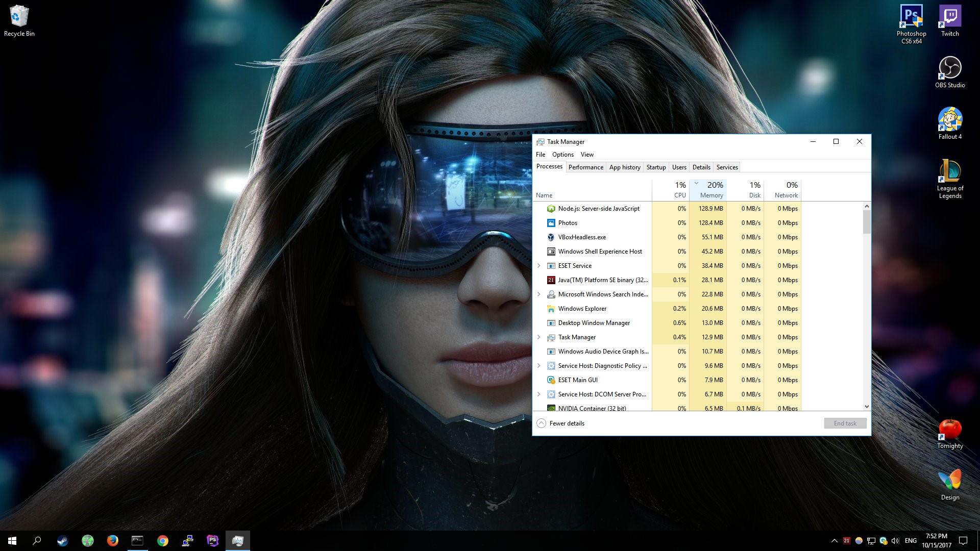Sort processes by CPU column
Viewport: 980px width, 551px height.
click(671, 190)
